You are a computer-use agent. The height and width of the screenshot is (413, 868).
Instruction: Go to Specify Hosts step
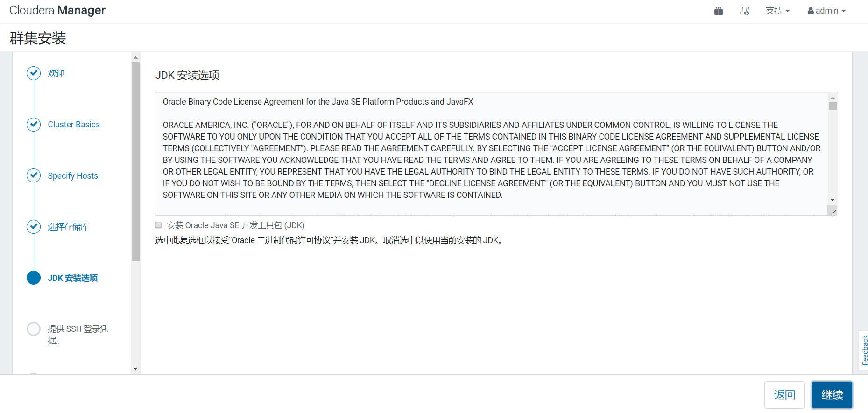point(73,176)
